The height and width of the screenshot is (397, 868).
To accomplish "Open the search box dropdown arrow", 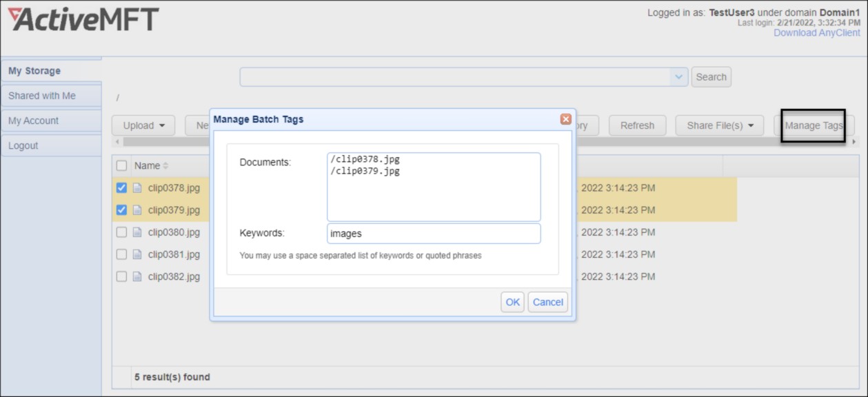I will point(679,77).
